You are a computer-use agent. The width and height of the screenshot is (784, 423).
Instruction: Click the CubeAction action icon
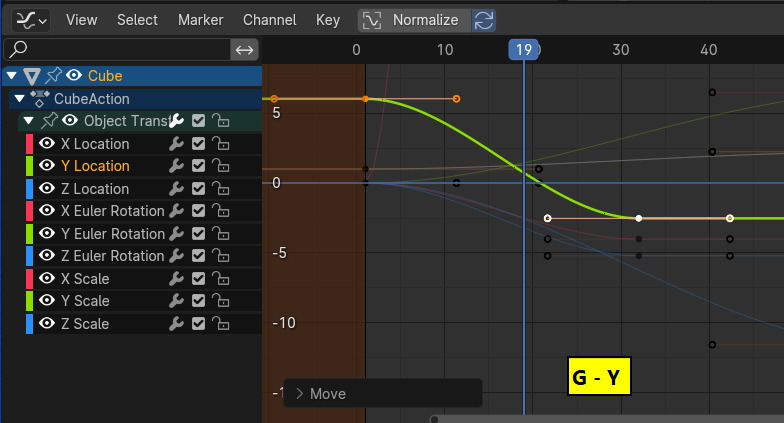40,98
